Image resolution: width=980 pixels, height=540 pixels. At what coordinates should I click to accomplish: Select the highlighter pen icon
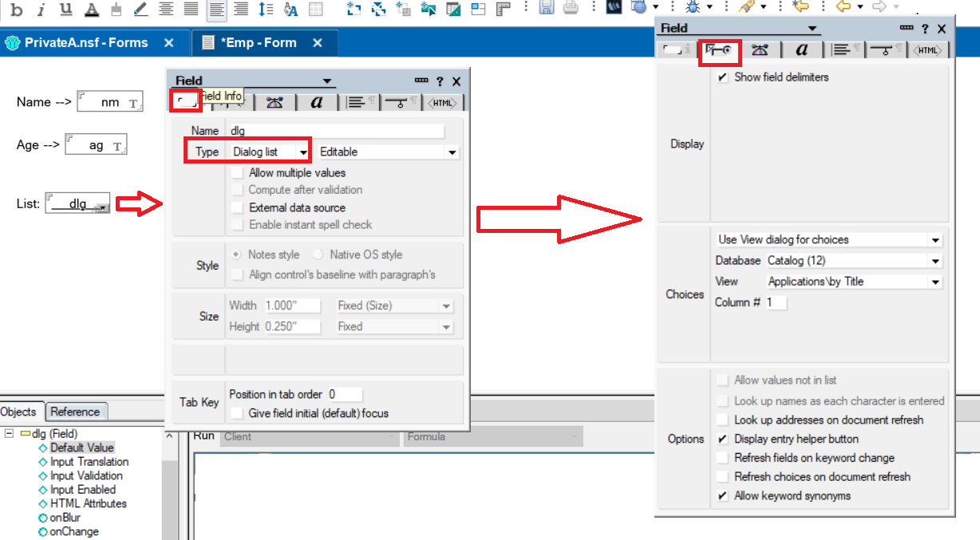pyautogui.click(x=140, y=10)
